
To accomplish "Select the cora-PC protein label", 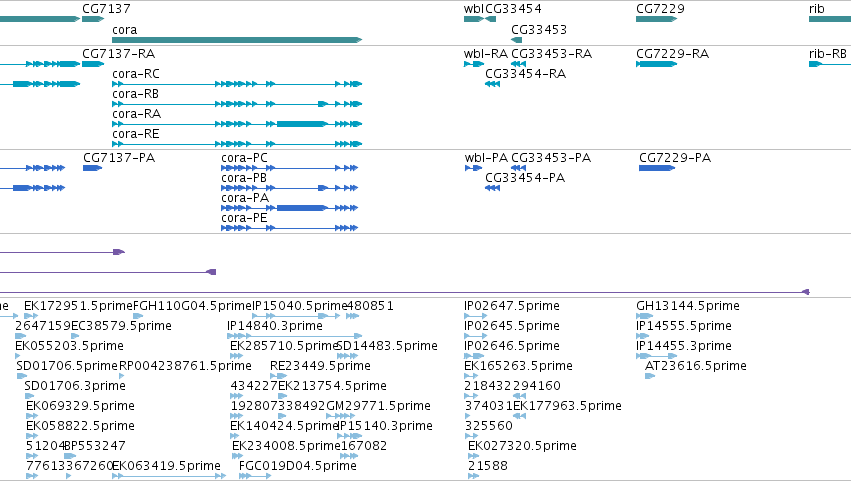I will click(244, 158).
